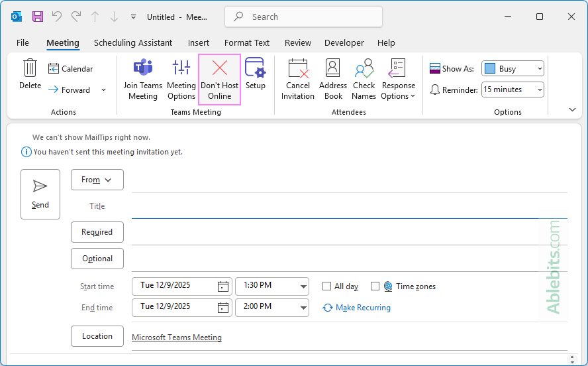Open End time calendar picker icon
Viewport: 588px width, 366px height.
click(223, 308)
